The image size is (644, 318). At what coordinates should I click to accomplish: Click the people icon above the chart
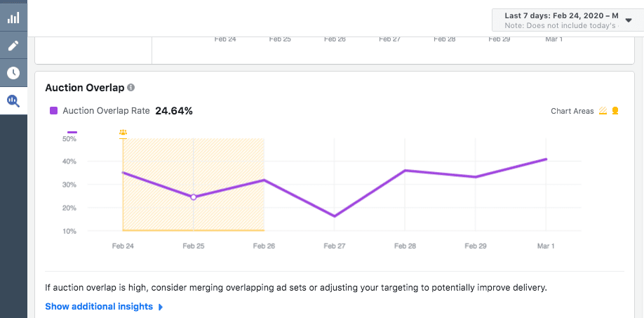[x=123, y=132]
